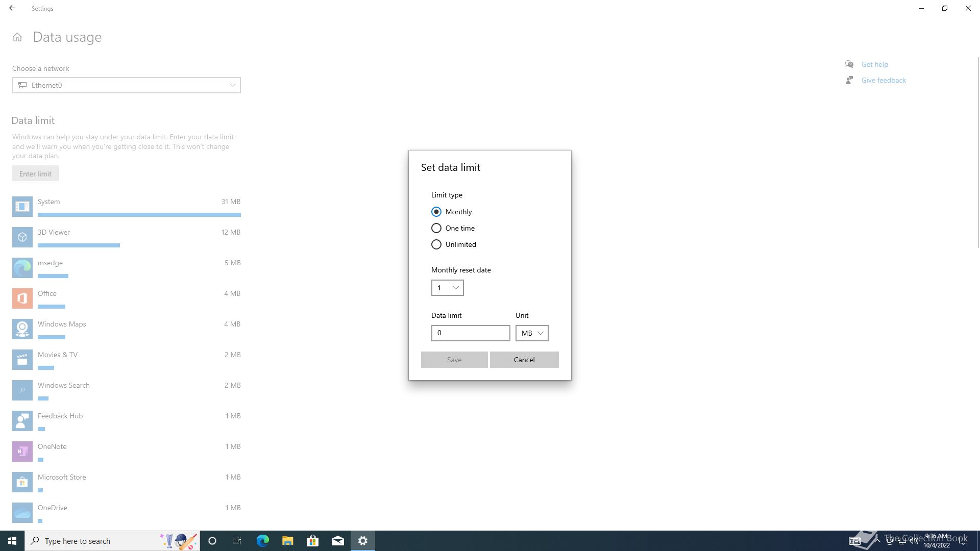
Task: Open Microsoft Edge from the taskbar
Action: 262,541
